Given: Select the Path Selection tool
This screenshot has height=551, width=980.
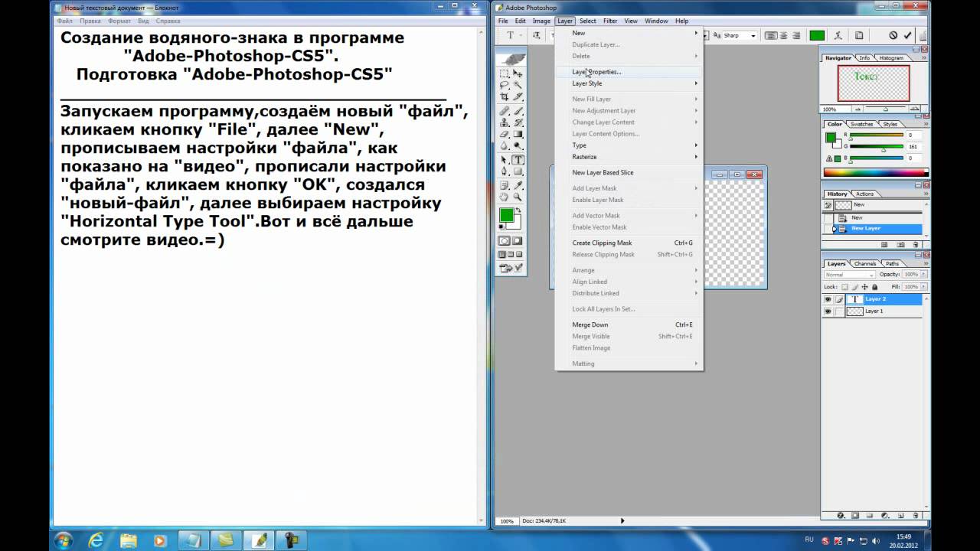Looking at the screenshot, I should (504, 160).
